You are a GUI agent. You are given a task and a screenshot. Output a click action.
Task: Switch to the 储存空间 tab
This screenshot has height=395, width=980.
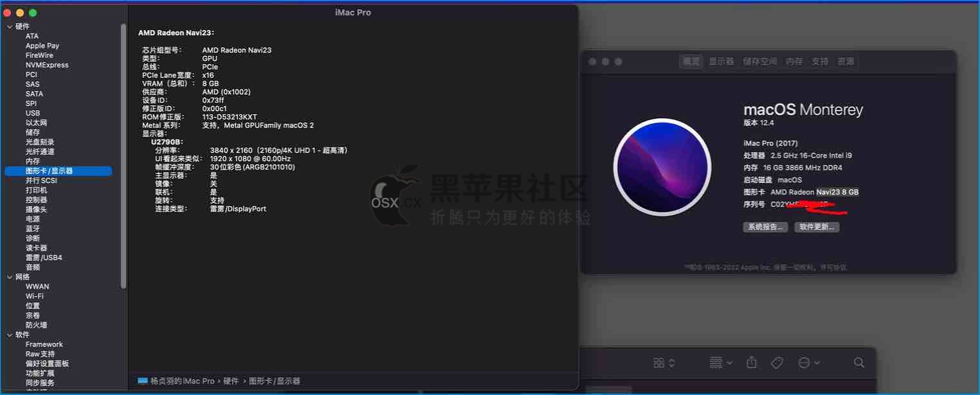[760, 62]
